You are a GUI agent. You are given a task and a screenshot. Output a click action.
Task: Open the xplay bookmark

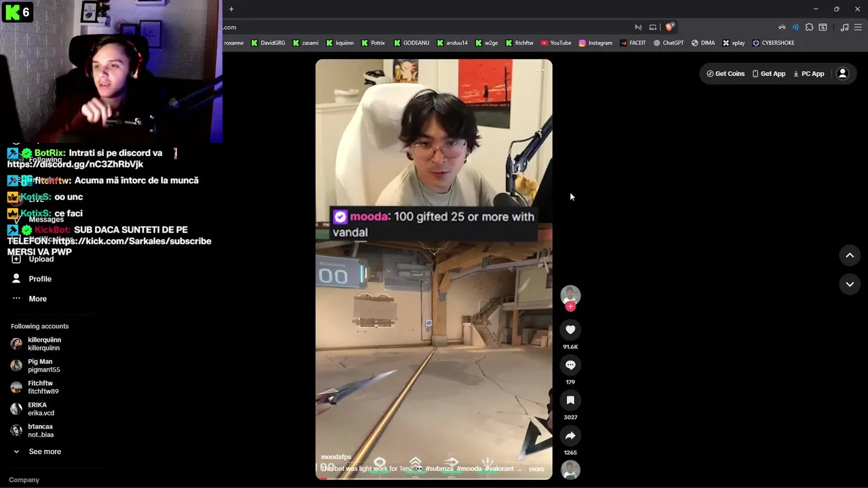pyautogui.click(x=734, y=43)
